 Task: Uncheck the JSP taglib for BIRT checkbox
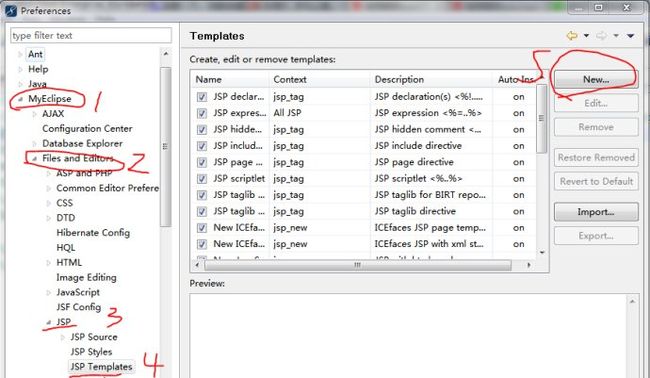point(202,195)
